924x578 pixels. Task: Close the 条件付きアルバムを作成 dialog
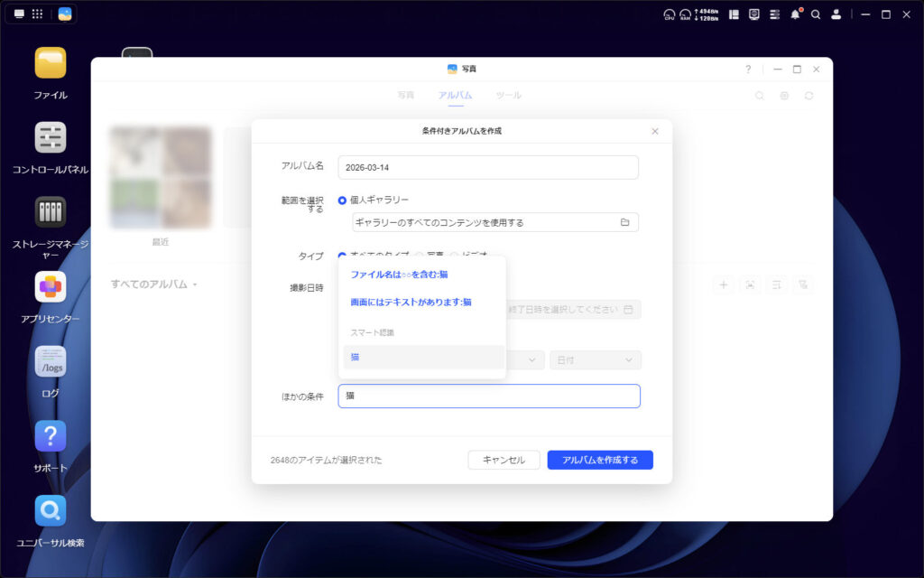point(655,131)
